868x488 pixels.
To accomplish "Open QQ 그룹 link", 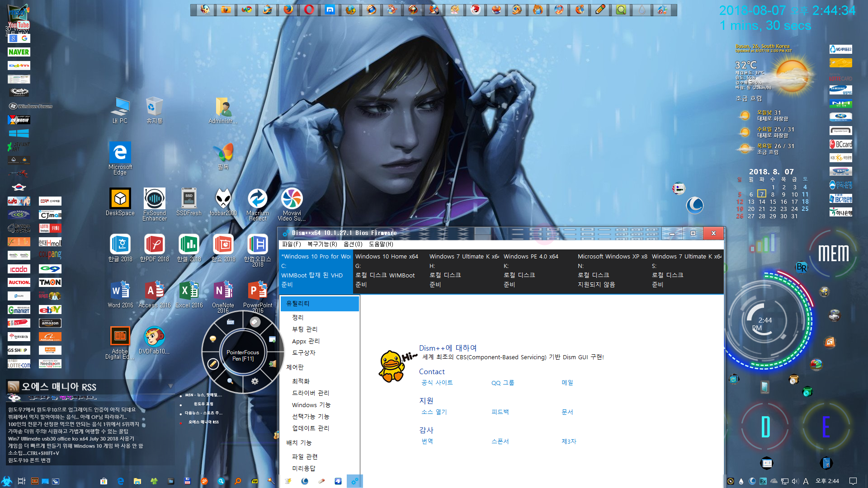I will (503, 383).
